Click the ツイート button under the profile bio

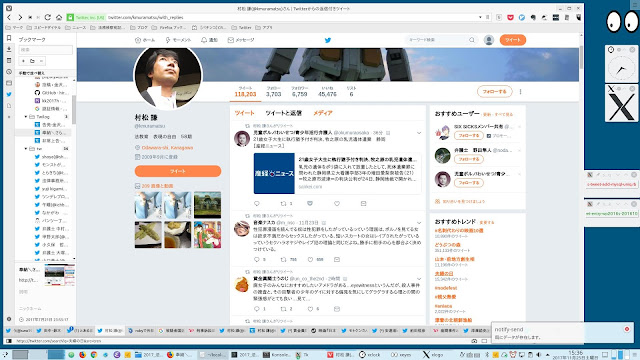point(178,171)
